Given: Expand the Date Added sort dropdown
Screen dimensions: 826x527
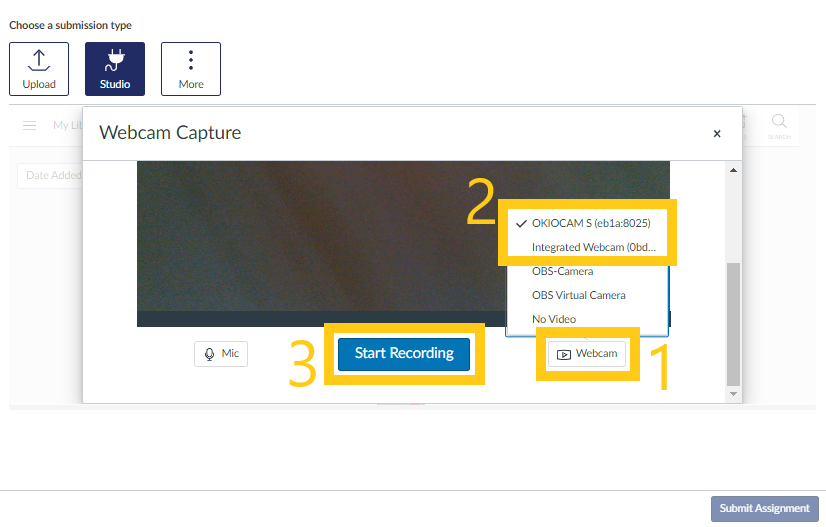Looking at the screenshot, I should 50,176.
